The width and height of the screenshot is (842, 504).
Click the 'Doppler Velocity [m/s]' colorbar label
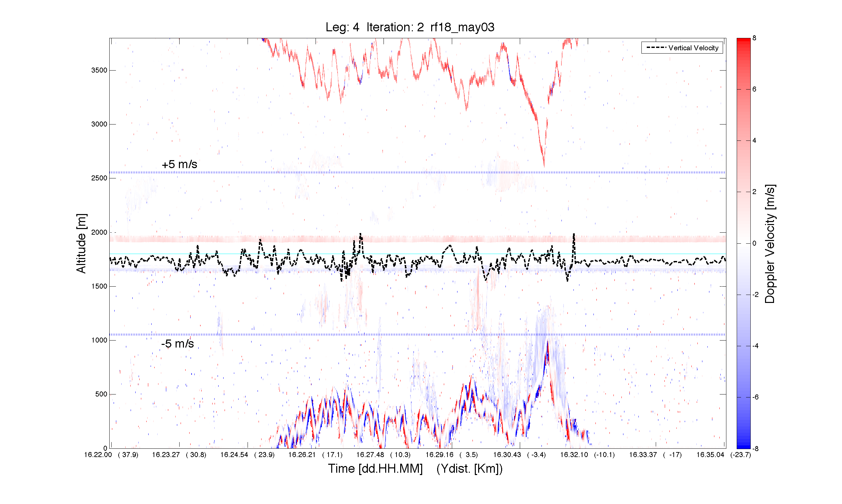[x=770, y=244]
